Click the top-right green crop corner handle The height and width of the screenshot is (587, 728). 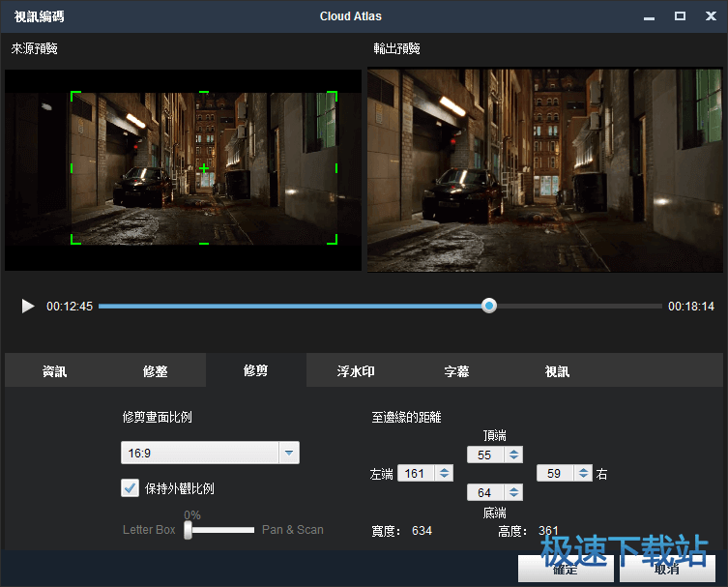point(333,96)
